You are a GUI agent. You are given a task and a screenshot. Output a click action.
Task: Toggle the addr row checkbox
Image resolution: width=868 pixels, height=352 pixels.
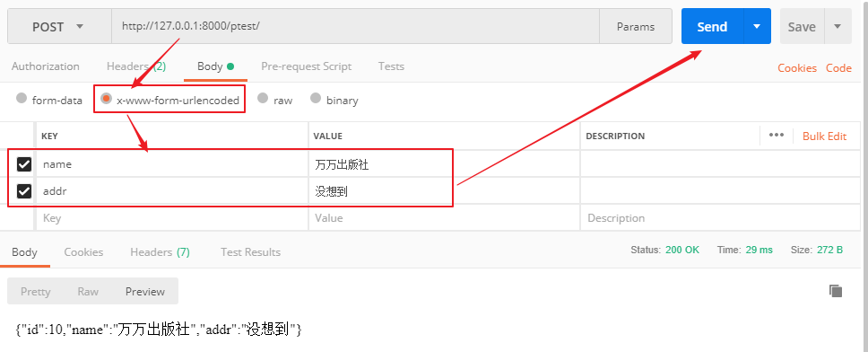(24, 191)
